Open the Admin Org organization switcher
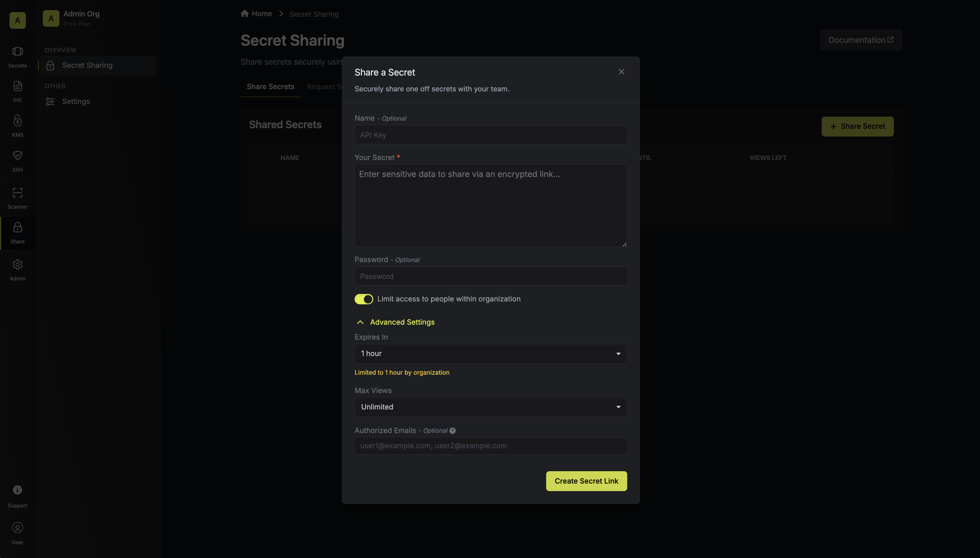 98,18
